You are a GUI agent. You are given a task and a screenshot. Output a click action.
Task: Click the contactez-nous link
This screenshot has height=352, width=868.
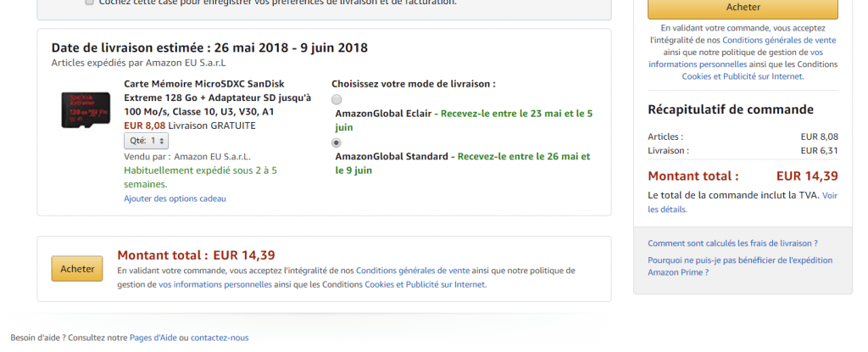coord(220,338)
